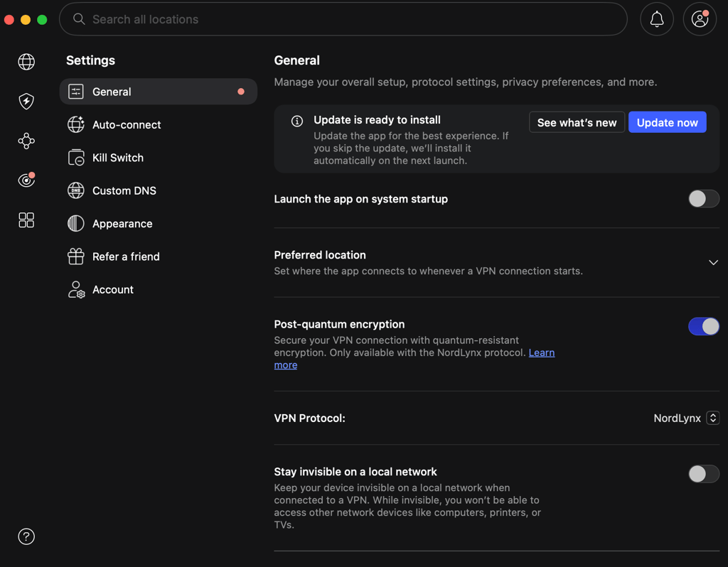This screenshot has height=567, width=728.
Task: Click the VPN Protocol label
Action: click(310, 418)
